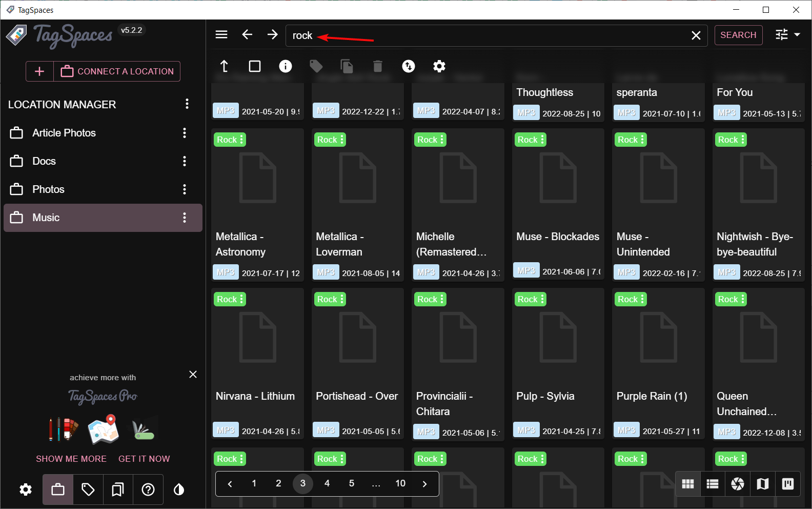Select Pulp - Sylvia file thumbnail
The width and height of the screenshot is (812, 509).
(558, 338)
